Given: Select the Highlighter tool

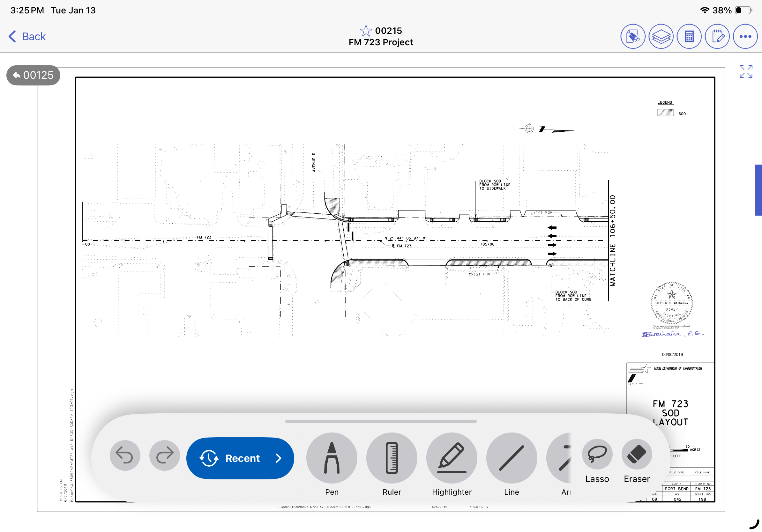Looking at the screenshot, I should 452,458.
